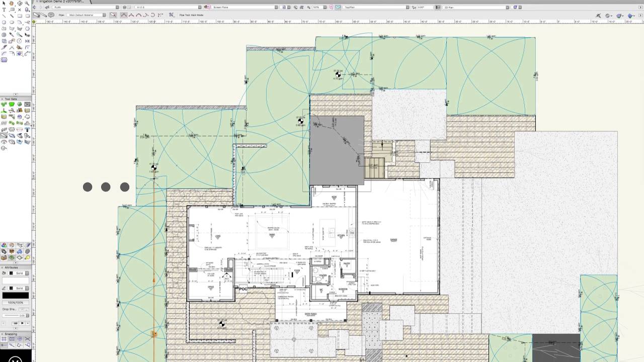Toggle Smart Points in Snapping palette
Screen dimensions: 644x362
pos(5,345)
